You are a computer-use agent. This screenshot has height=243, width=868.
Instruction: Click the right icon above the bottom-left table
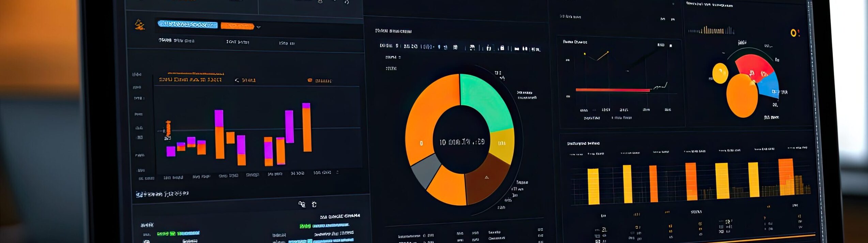[314, 204]
